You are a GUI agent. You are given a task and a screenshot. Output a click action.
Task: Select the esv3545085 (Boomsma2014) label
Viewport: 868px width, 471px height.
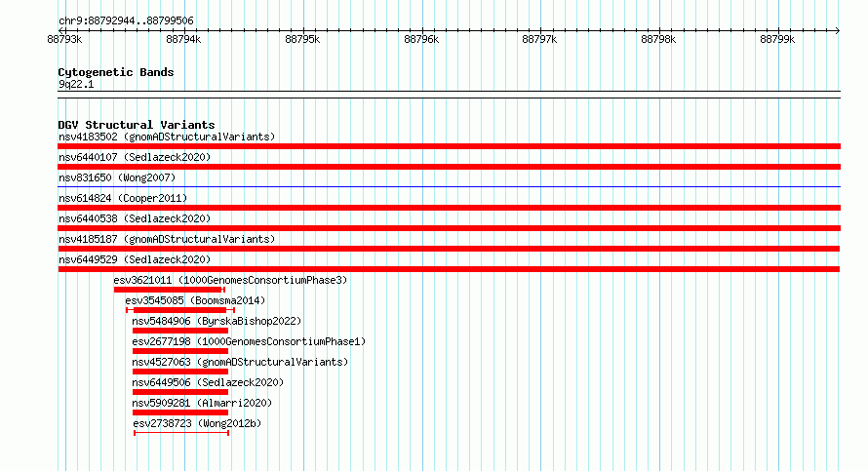(x=195, y=300)
